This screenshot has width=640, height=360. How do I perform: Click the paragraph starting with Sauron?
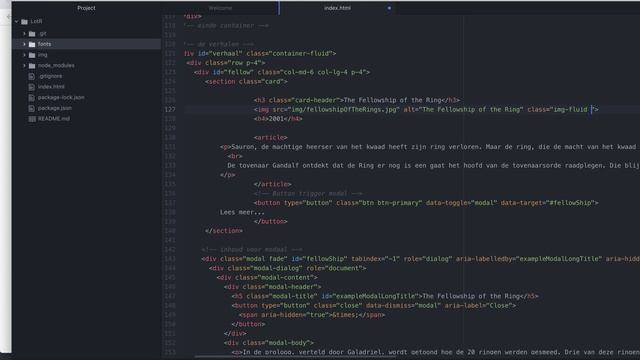[430, 147]
